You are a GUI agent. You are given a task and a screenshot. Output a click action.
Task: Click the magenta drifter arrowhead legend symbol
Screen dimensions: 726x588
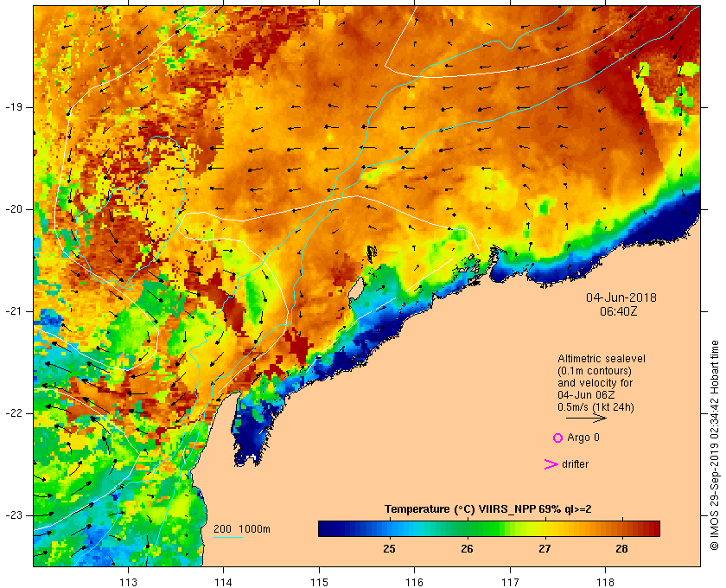[x=551, y=464]
